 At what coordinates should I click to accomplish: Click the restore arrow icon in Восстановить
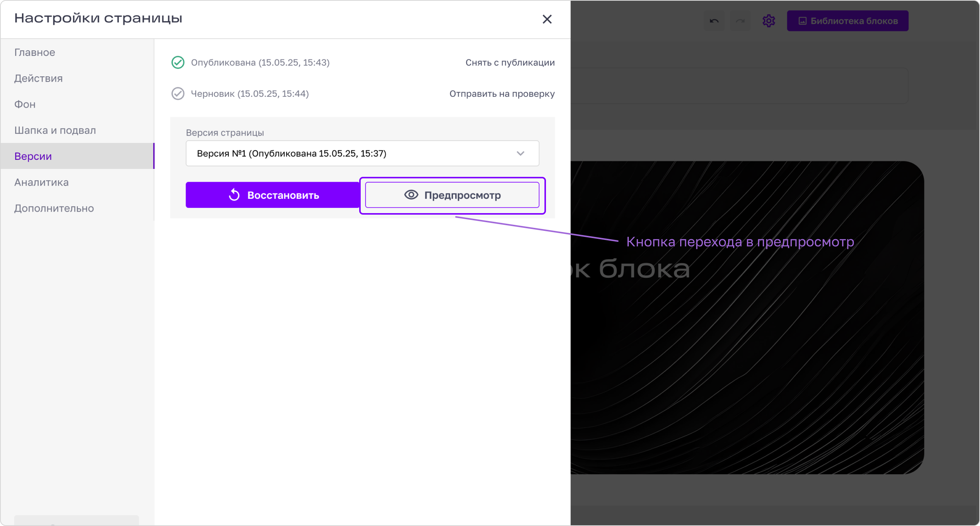234,195
